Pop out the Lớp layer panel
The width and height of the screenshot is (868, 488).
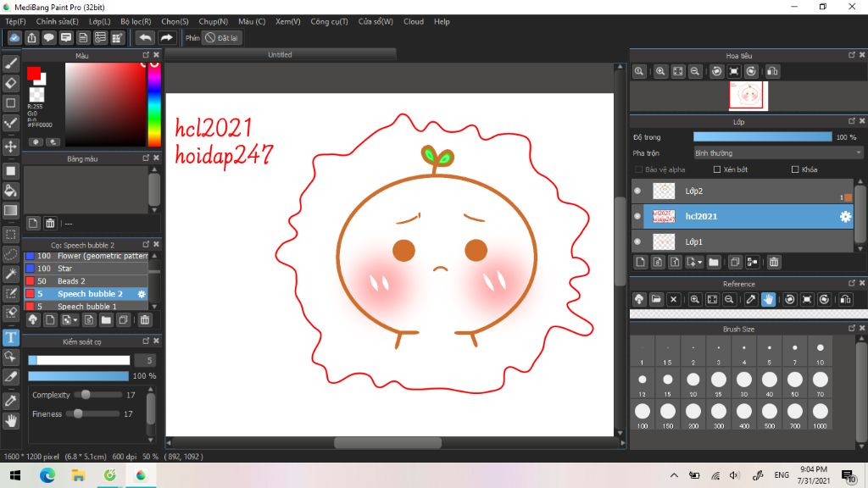pyautogui.click(x=851, y=121)
